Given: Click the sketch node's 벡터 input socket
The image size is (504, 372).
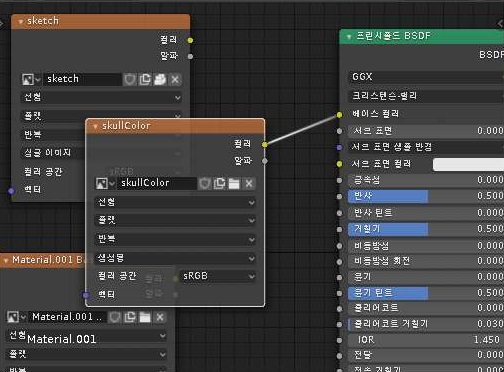Looking at the screenshot, I should pos(11,191).
